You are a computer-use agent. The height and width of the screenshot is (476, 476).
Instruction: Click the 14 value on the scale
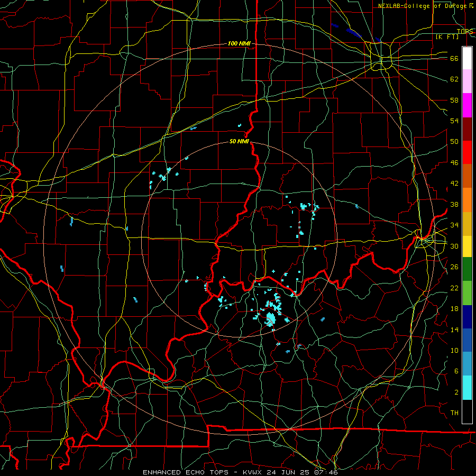454,329
